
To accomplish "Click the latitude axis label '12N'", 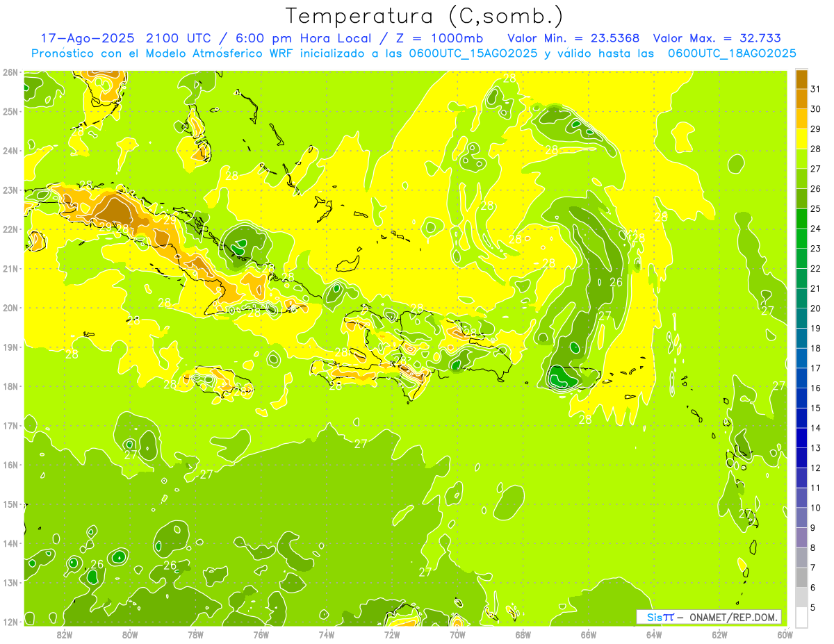I will pyautogui.click(x=10, y=622).
